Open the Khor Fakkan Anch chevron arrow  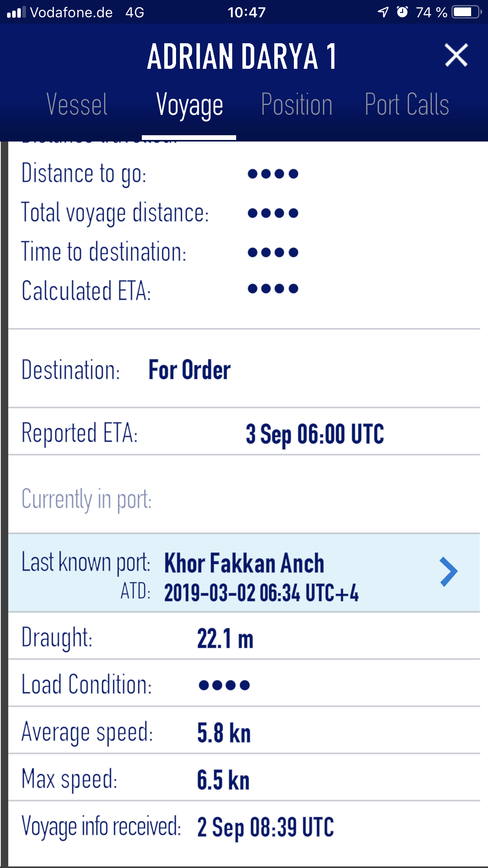449,572
